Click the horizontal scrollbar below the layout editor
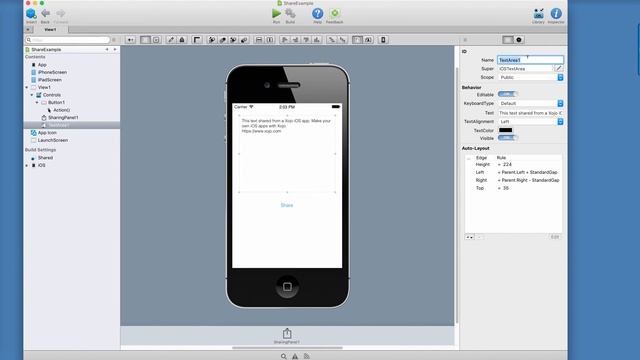Viewport: 640px width, 360px height. tap(287, 348)
